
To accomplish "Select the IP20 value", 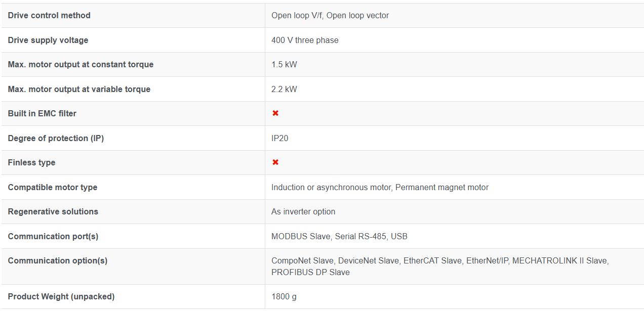I will click(x=280, y=138).
